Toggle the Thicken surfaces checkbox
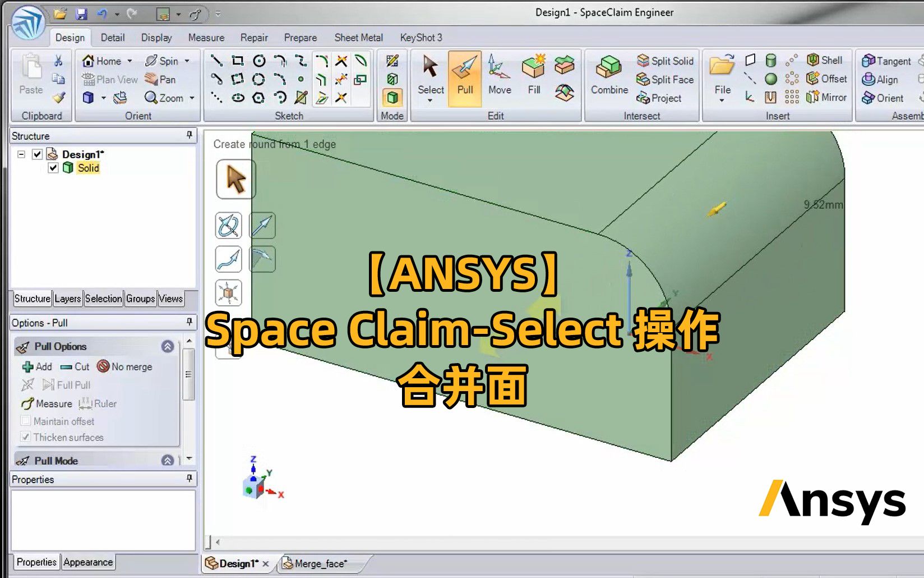The width and height of the screenshot is (924, 578). tap(25, 437)
